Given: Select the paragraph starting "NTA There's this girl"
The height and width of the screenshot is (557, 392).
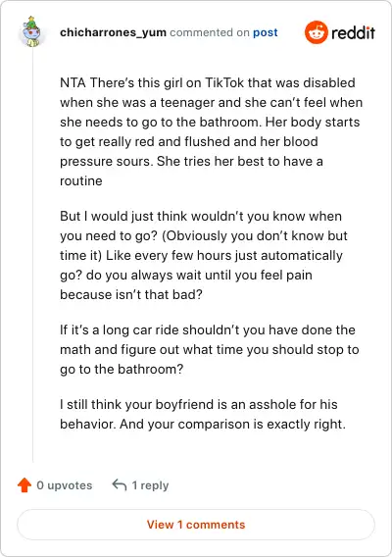Looking at the screenshot, I should 212,131.
